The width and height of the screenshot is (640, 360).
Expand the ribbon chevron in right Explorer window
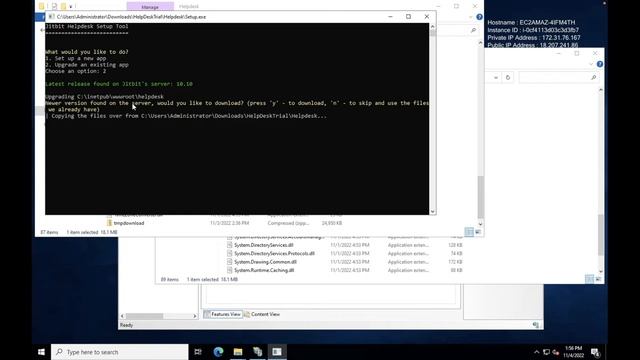[x=591, y=64]
